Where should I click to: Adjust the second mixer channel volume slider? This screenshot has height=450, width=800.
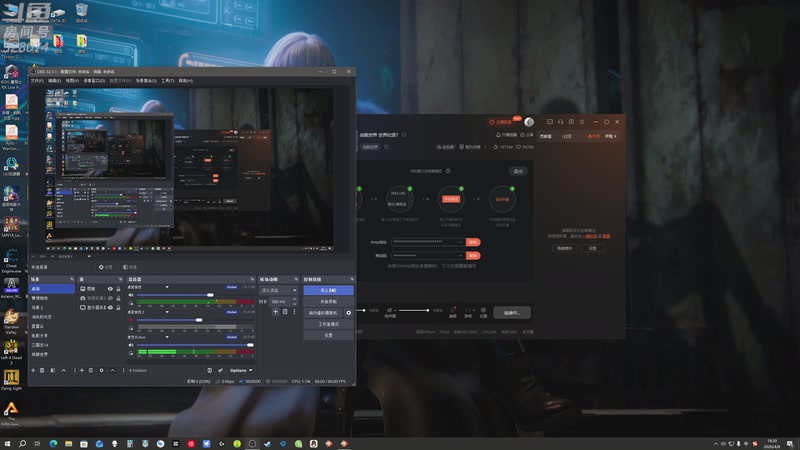click(195, 320)
